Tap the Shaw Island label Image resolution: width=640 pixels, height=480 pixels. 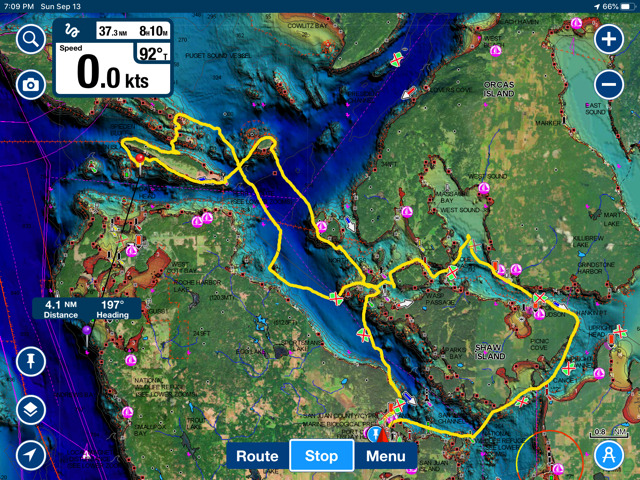(x=490, y=352)
